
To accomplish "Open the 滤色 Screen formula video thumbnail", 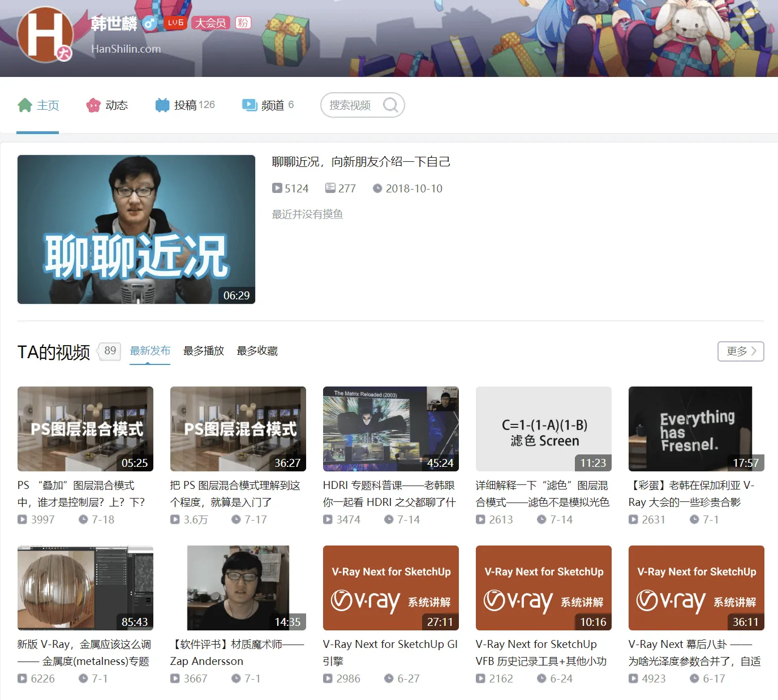I will (x=543, y=428).
